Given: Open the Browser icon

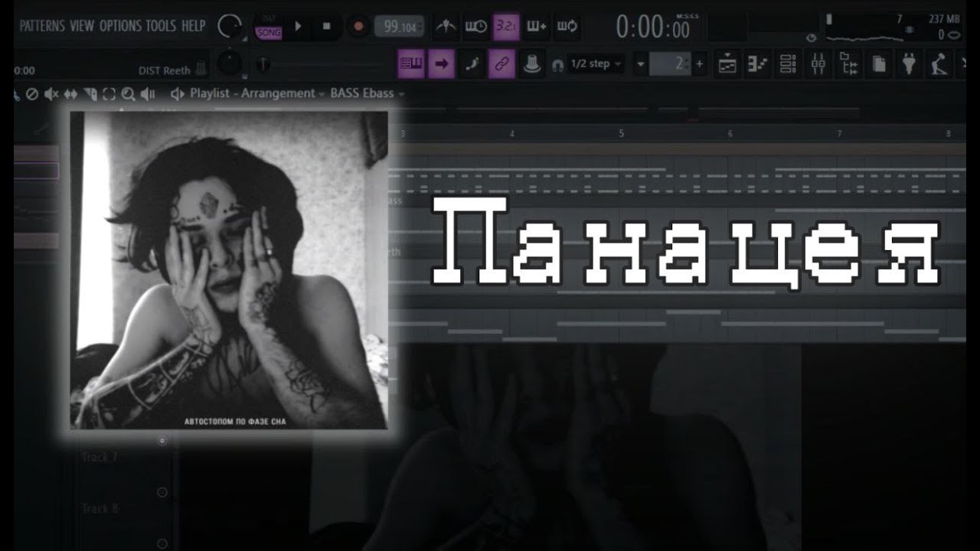Looking at the screenshot, I should pos(848,64).
